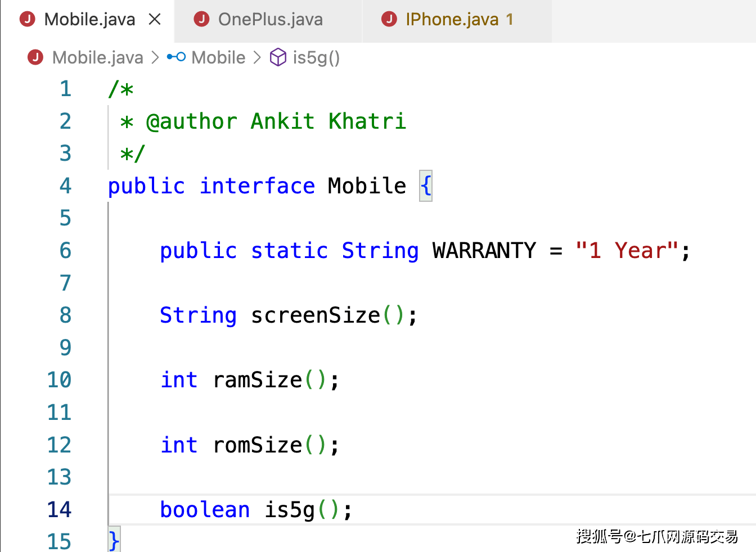
Task: Expand breadcrumb chevron after Mobile.java
Action: [155, 57]
